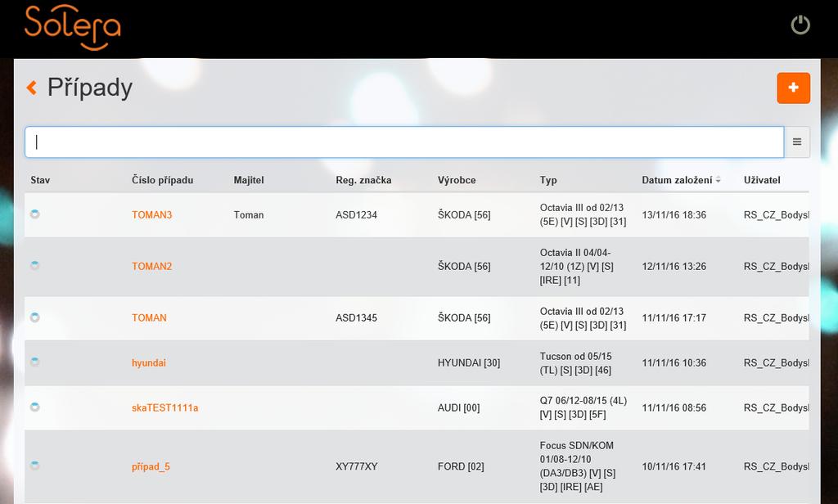The width and height of the screenshot is (838, 504).
Task: Click status icon in TOMAN3 row
Action: (34, 214)
